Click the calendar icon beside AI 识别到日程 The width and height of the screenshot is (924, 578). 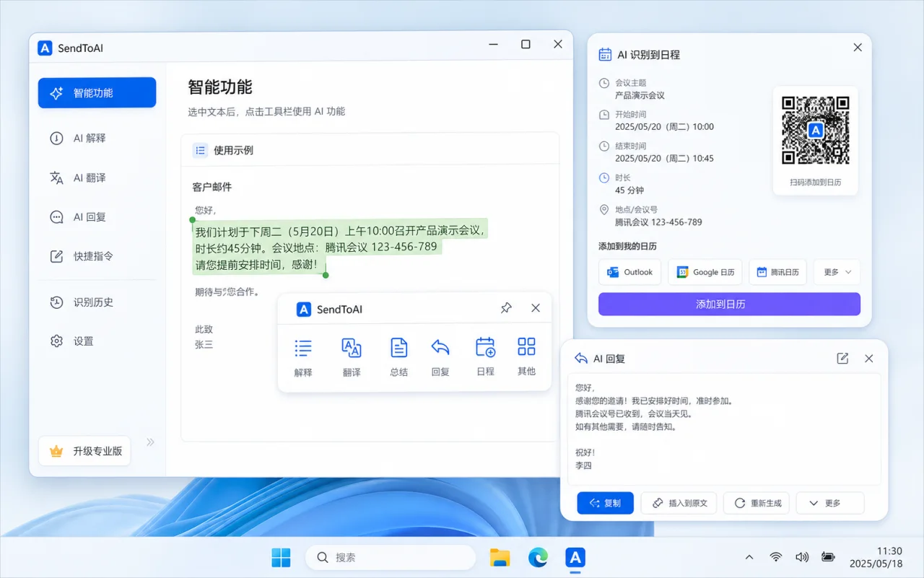click(605, 54)
